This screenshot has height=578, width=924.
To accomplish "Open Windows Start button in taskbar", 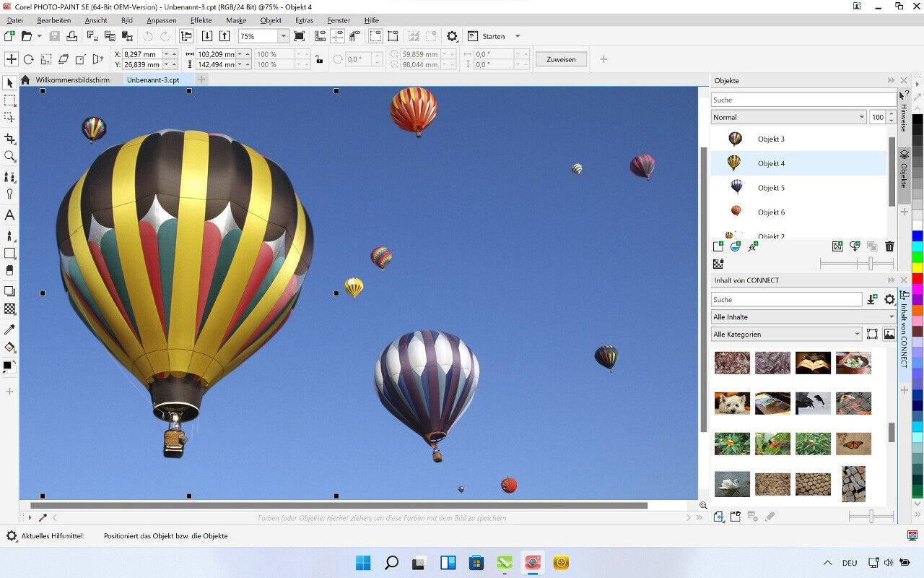I will (x=363, y=562).
